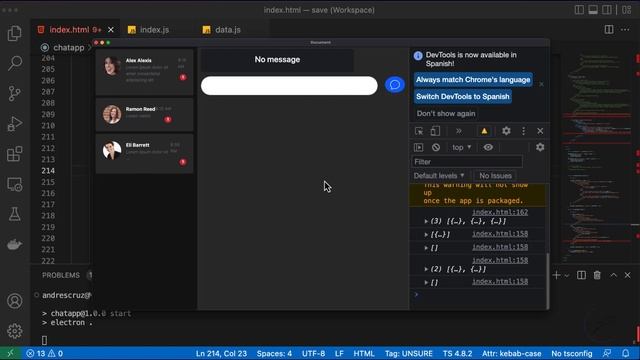This screenshot has width=640, height=360.
Task: Split the editor right
Action: [609, 29]
